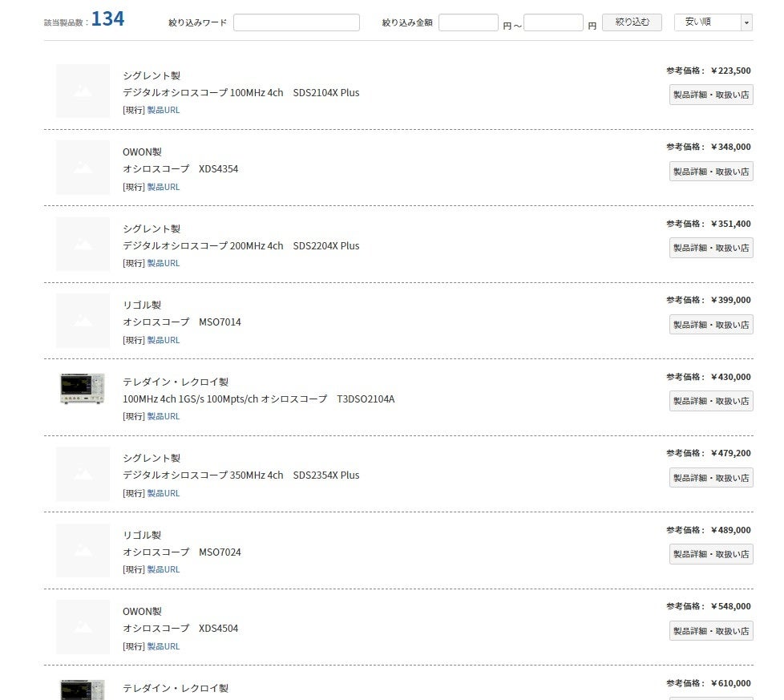Open 製品URL link for XDS4354
Image resolution: width=784 pixels, height=700 pixels.
pos(163,187)
